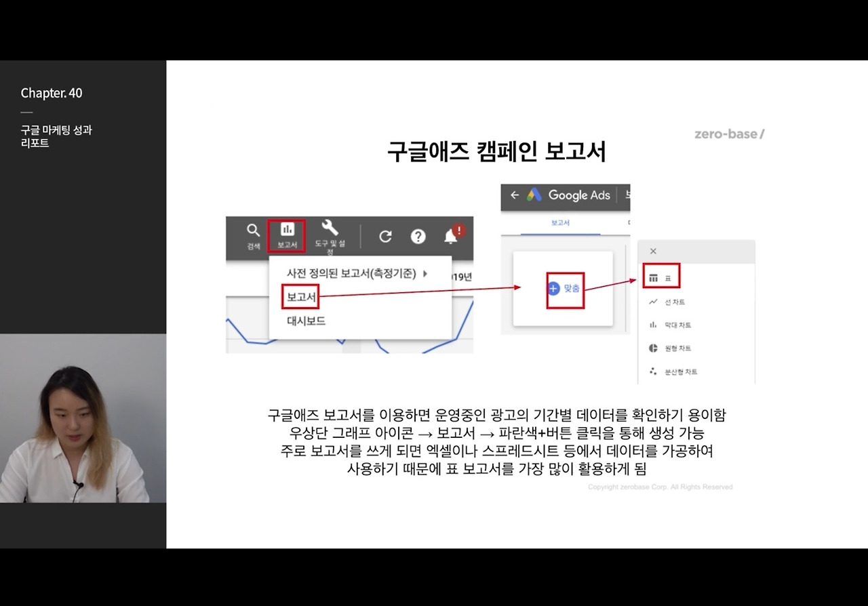Open the help question mark icon
Viewport: 868px width, 606px height.
coord(418,237)
